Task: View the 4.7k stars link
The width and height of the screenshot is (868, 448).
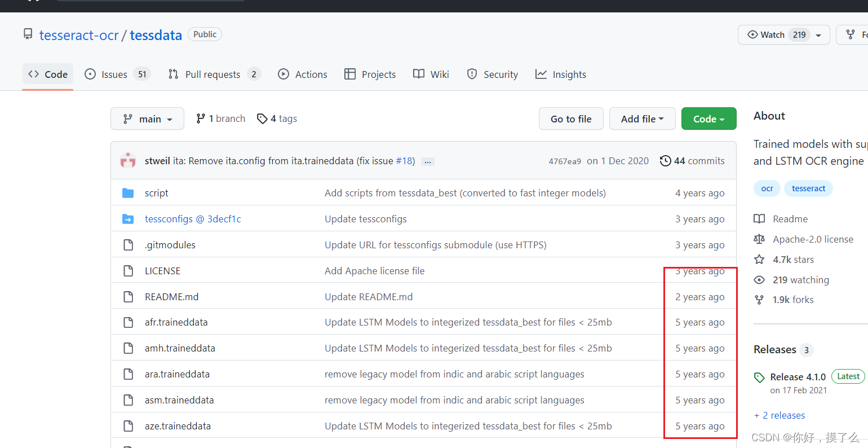Action: pos(784,260)
